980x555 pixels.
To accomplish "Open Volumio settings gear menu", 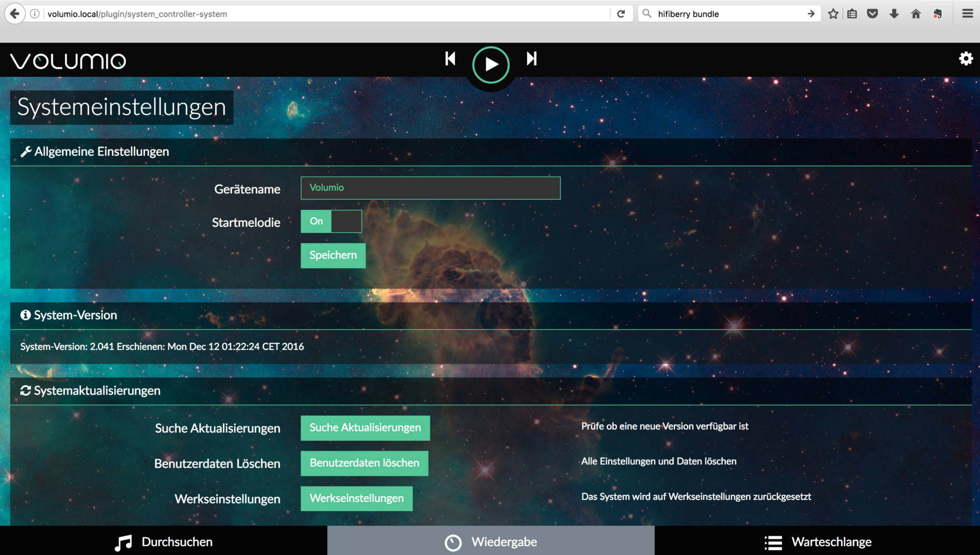I will 966,59.
